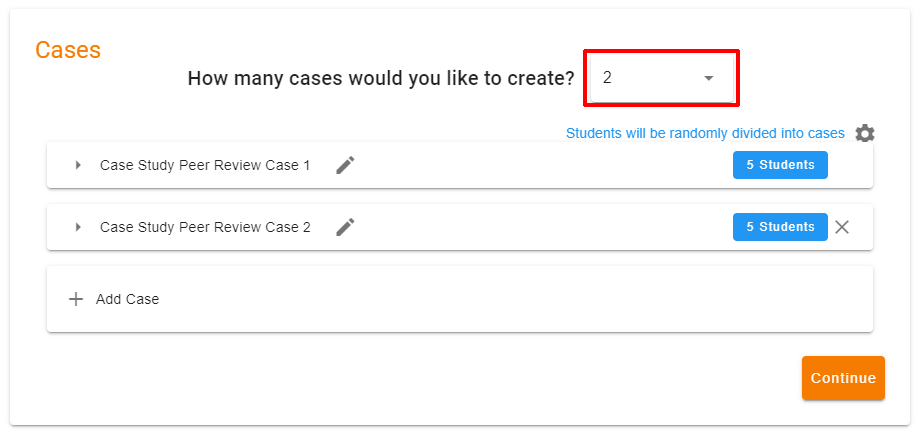Click the Continue button
The image size is (922, 434).
[x=843, y=378]
